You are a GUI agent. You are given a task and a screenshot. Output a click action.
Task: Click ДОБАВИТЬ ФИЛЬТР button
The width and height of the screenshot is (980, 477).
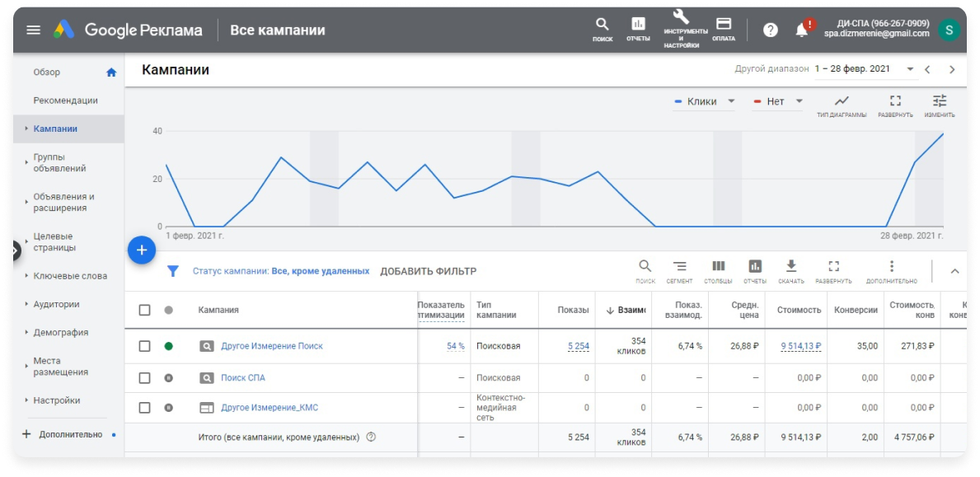428,271
